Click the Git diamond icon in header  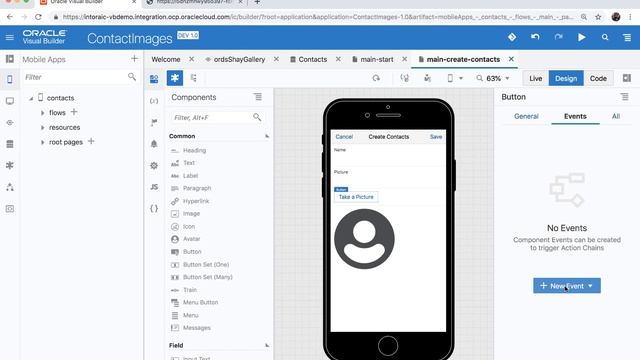[512, 37]
